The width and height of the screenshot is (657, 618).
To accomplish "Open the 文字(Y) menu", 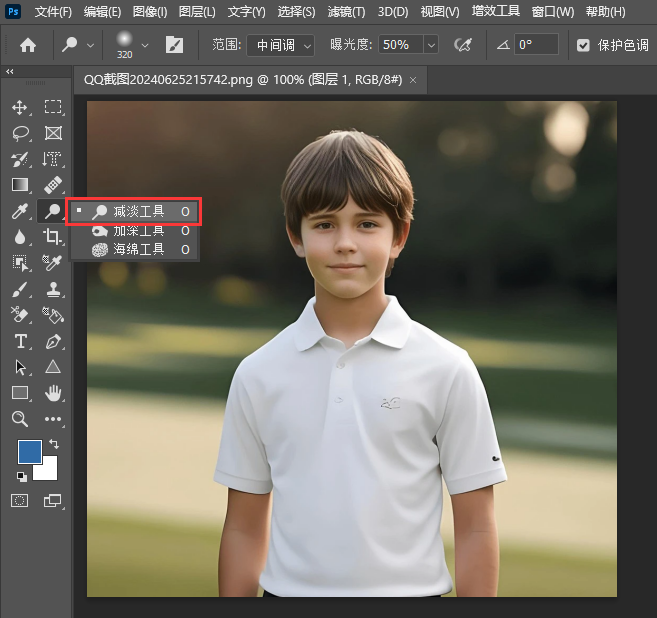I will coord(246,12).
